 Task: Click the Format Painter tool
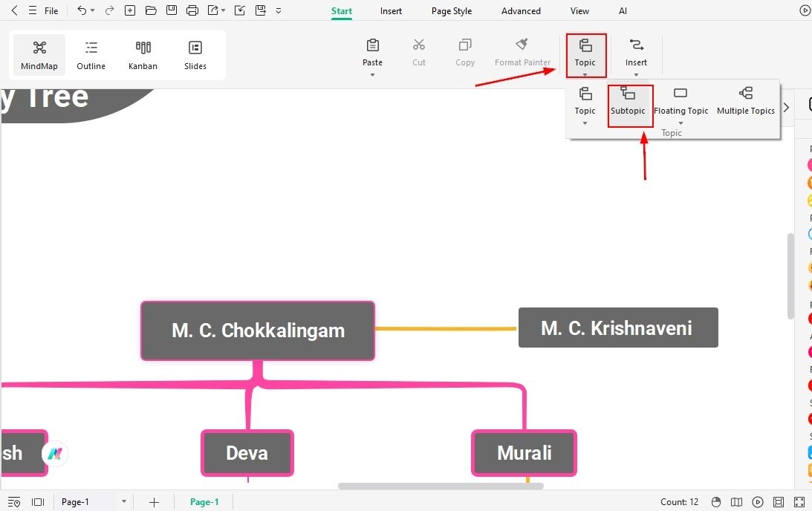click(x=522, y=52)
